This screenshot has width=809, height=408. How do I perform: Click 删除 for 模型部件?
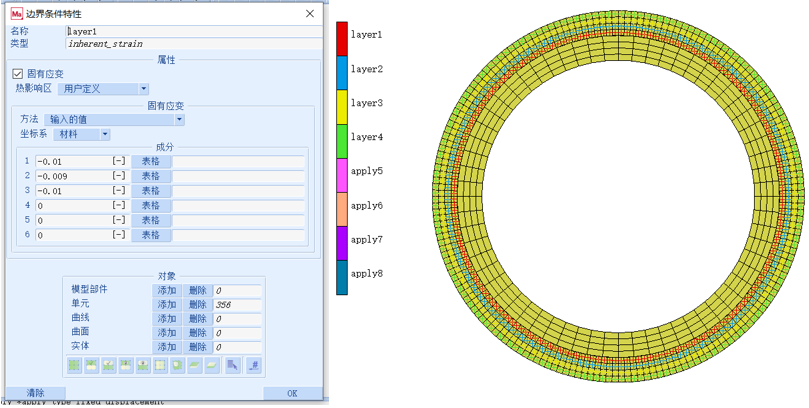click(x=198, y=290)
